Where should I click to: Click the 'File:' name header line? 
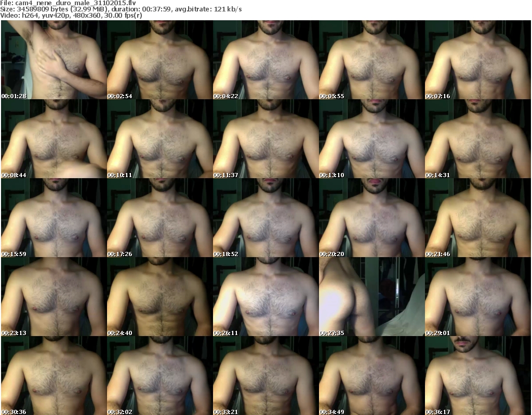pyautogui.click(x=68, y=3)
